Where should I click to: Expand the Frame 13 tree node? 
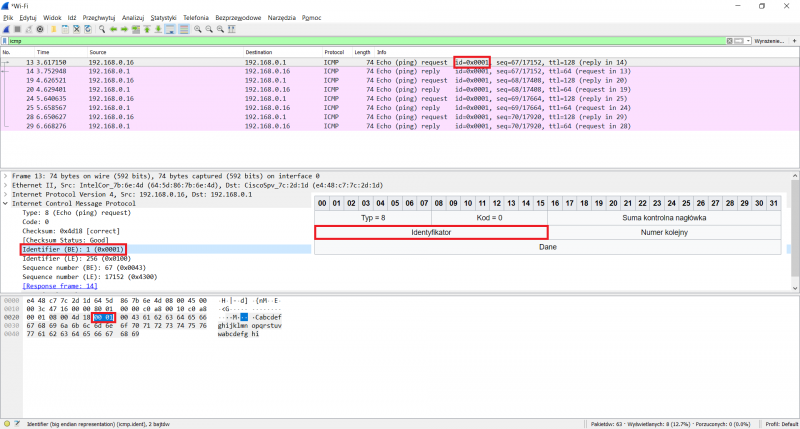coord(4,176)
